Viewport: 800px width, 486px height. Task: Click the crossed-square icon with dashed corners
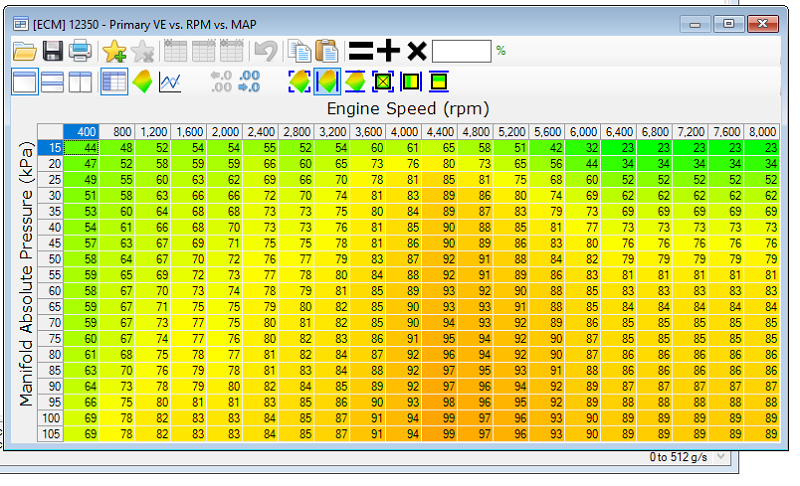[383, 82]
